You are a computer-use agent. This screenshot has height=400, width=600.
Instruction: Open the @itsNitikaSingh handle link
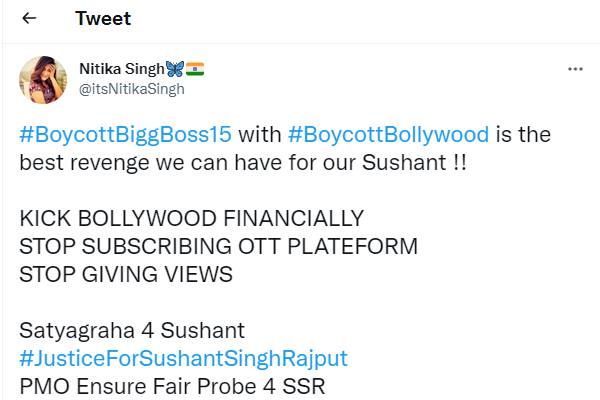click(131, 88)
